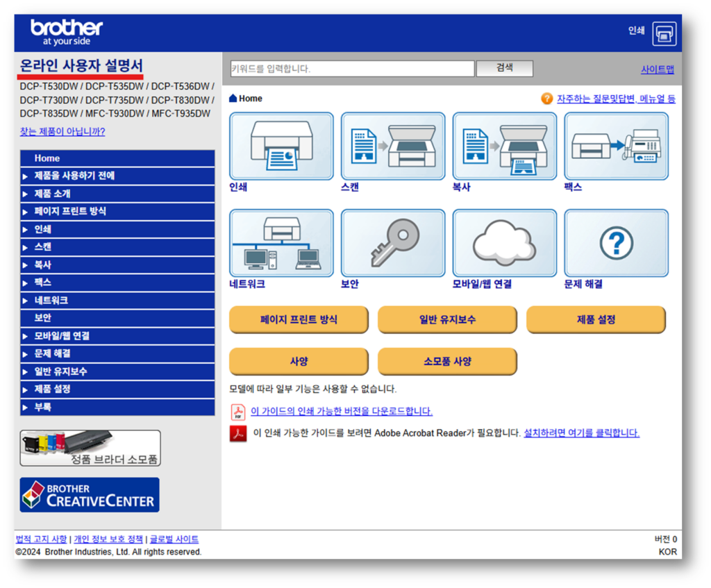Expand the 복사 sidebar section
711x588 pixels.
(x=117, y=264)
